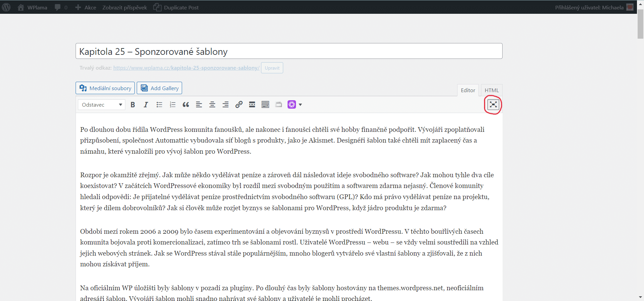644x301 pixels.
Task: Apply blockquote formatting
Action: coord(186,105)
